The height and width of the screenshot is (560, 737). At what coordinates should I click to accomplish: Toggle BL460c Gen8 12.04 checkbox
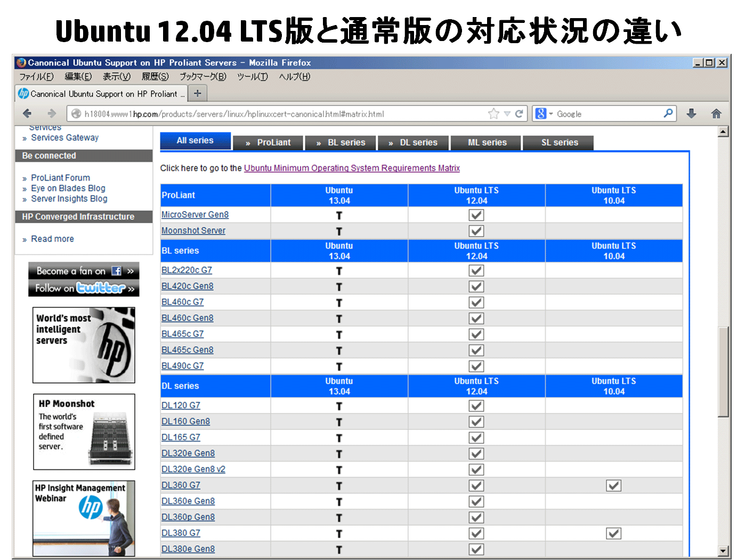coord(476,318)
